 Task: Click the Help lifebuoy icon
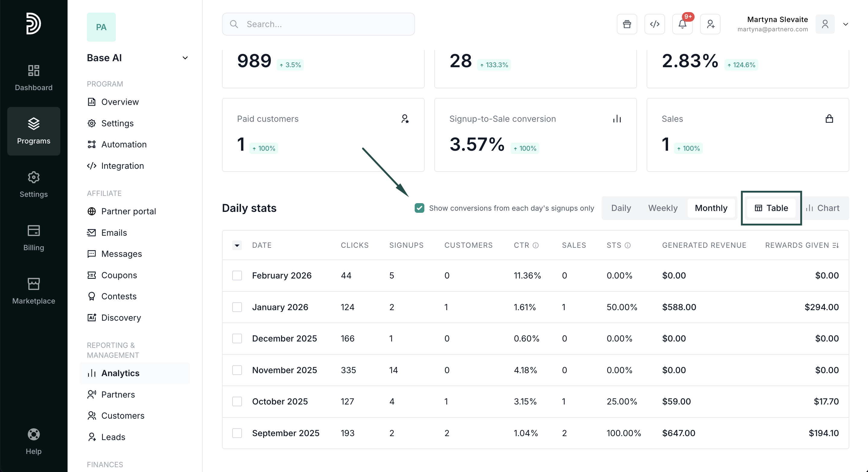click(x=34, y=434)
